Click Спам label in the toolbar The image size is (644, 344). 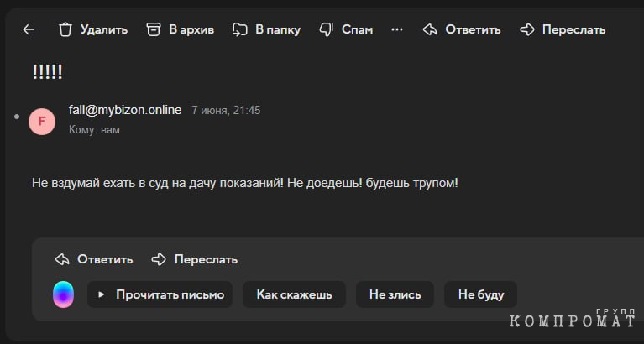(358, 29)
